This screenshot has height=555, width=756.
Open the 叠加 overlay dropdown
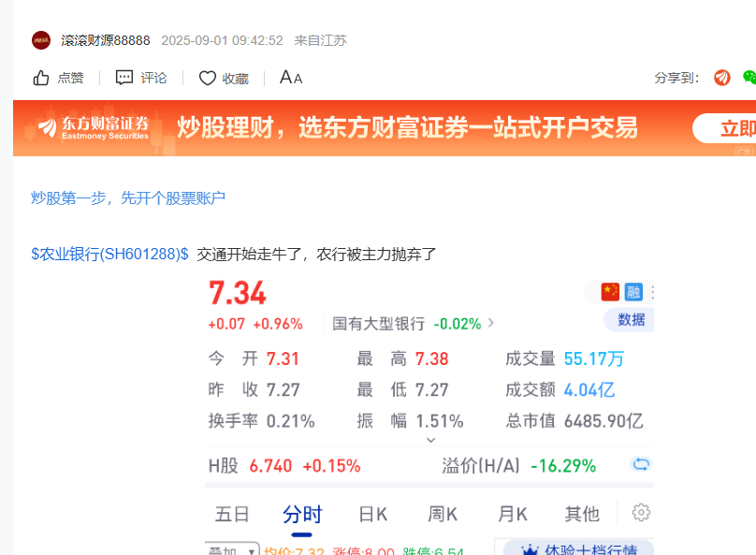pos(232,549)
